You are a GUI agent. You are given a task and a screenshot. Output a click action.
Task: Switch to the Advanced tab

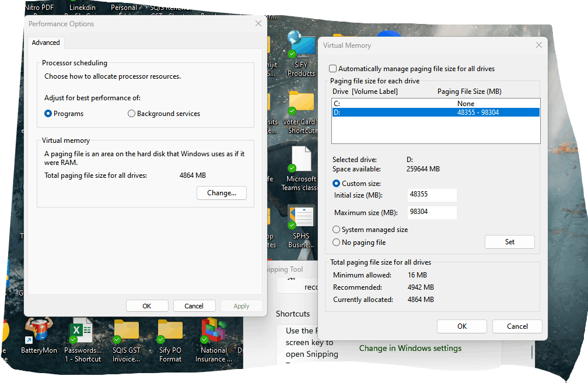45,42
